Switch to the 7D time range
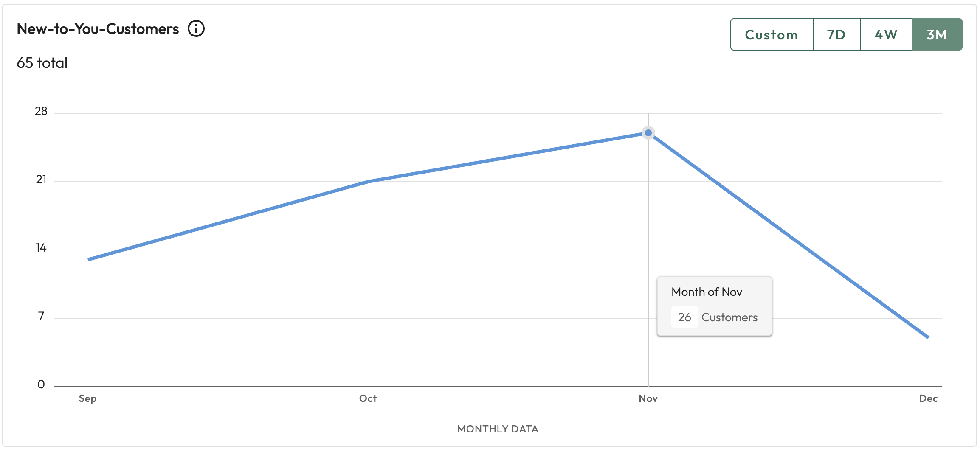 836,35
